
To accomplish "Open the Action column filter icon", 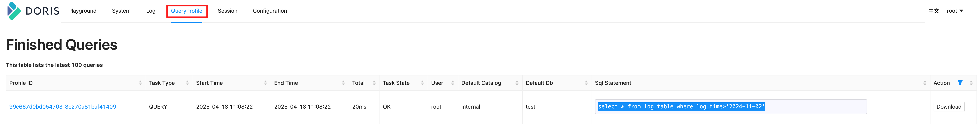I will tap(960, 82).
